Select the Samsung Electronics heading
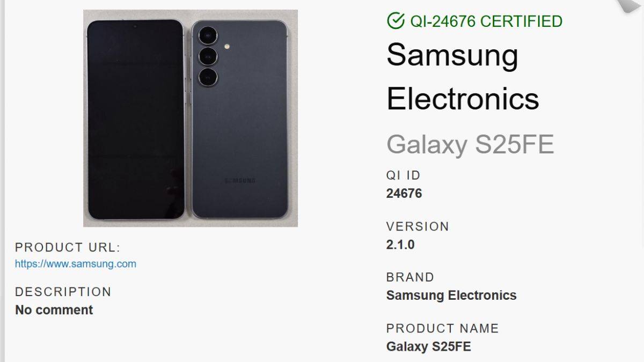Screen dimensions: 644x362 (463, 77)
